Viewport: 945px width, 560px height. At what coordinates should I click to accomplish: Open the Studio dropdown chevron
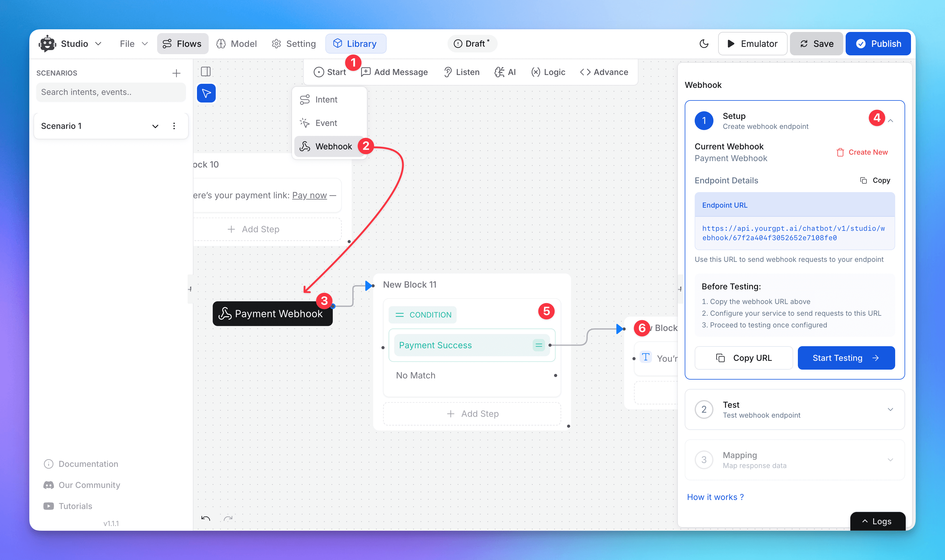coord(98,44)
